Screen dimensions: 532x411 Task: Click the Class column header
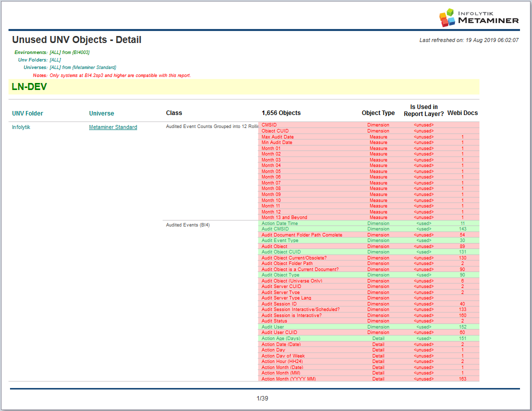tap(174, 113)
